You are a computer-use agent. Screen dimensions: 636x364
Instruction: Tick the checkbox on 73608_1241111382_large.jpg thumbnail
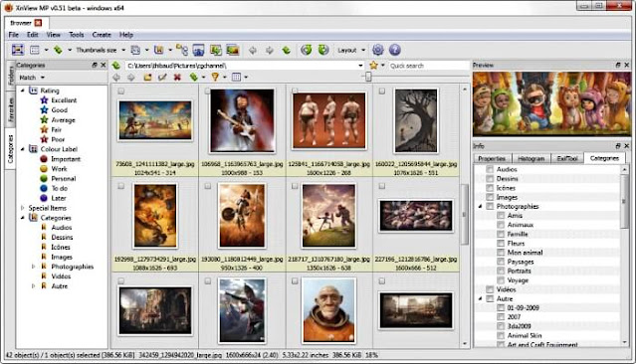(x=120, y=91)
